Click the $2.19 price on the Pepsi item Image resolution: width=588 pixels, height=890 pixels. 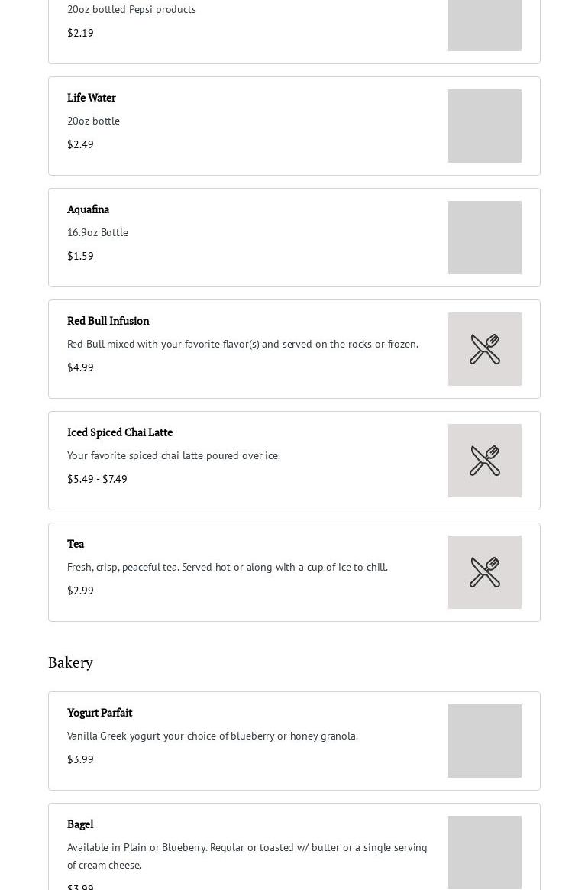[80, 33]
